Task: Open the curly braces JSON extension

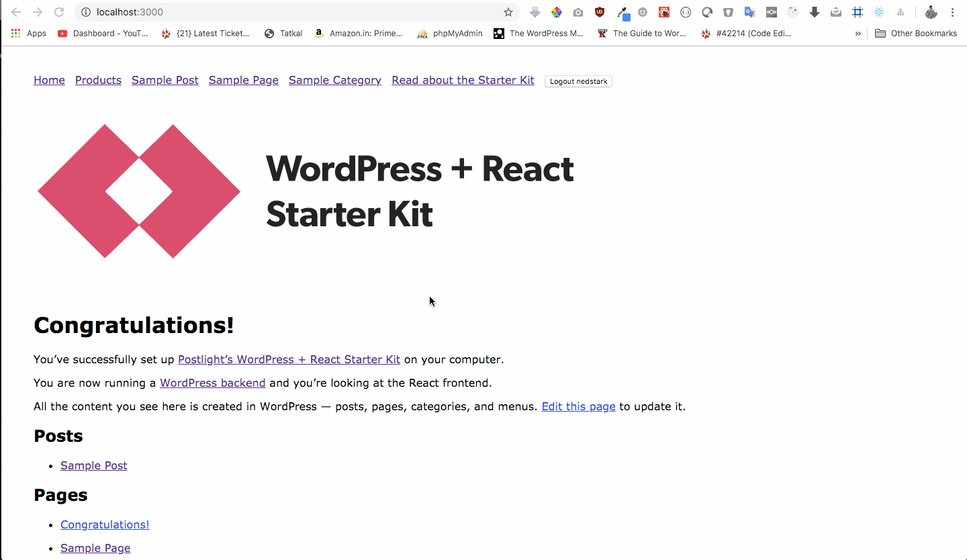Action: (686, 12)
